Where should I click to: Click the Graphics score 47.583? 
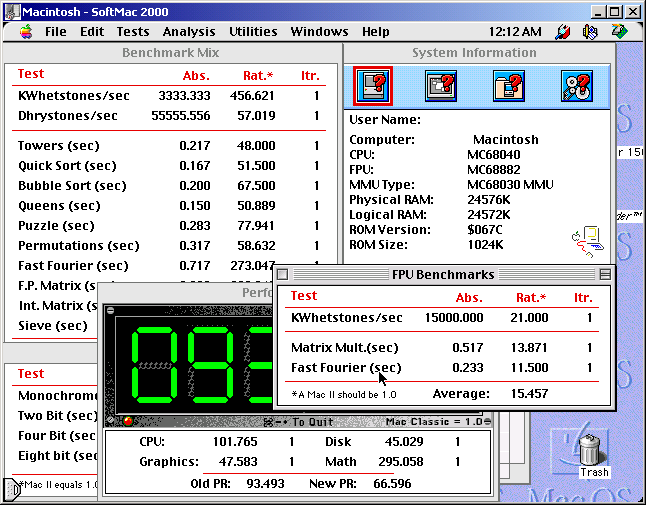tap(238, 462)
